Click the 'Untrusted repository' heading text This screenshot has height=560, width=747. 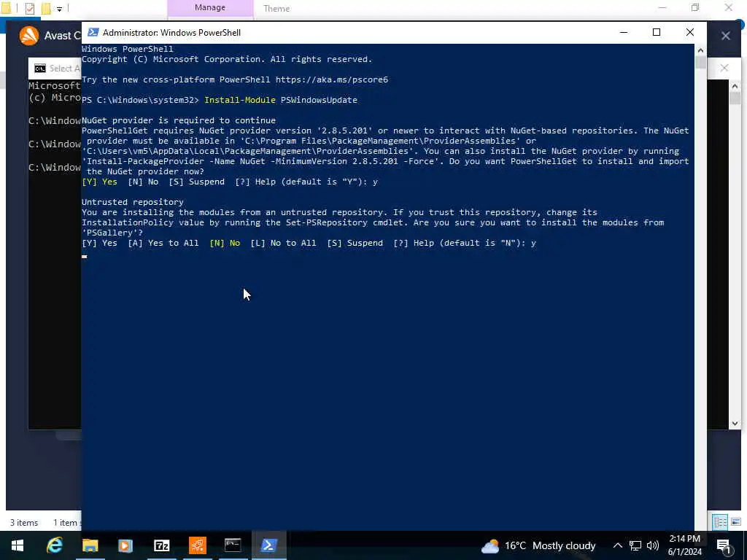tap(133, 202)
